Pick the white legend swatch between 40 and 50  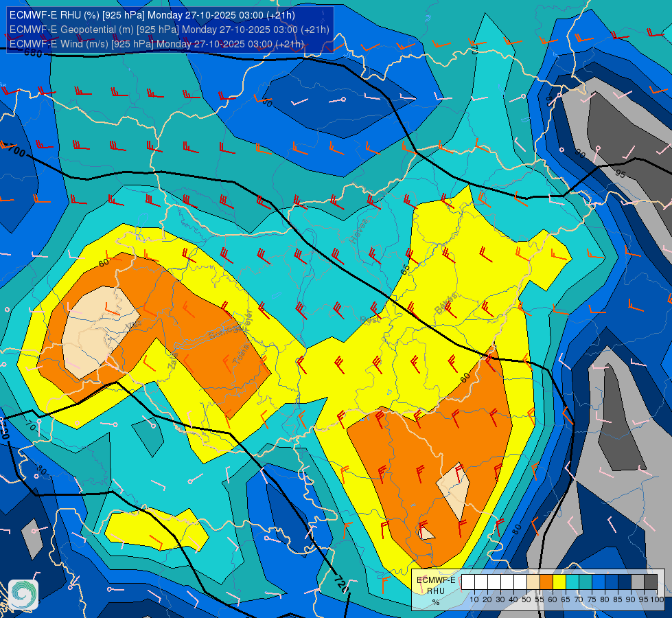coord(520,582)
